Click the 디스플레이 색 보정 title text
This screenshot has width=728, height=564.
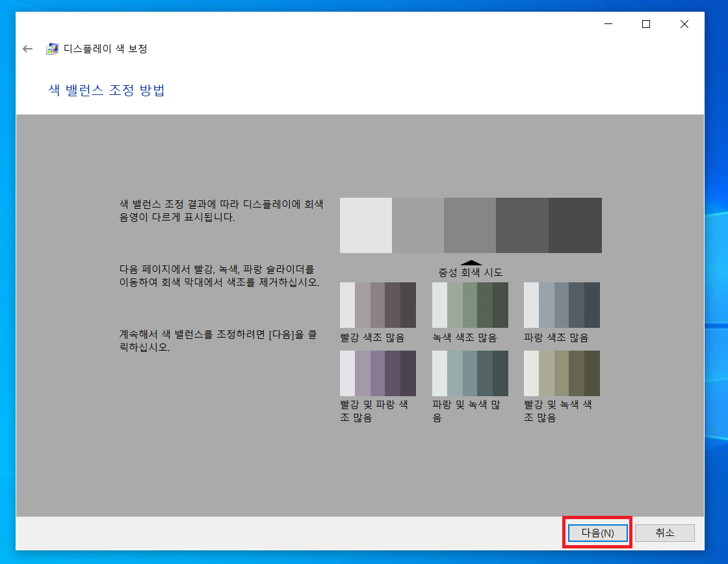pyautogui.click(x=105, y=49)
